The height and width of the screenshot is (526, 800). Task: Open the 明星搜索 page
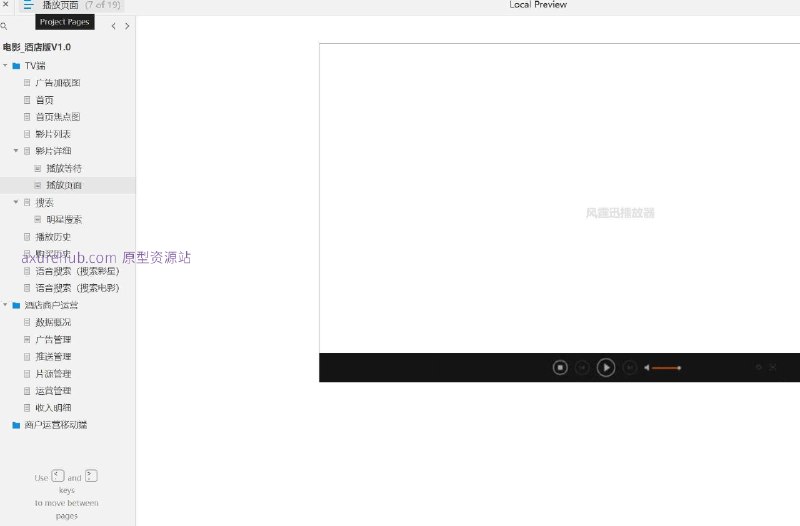64,220
